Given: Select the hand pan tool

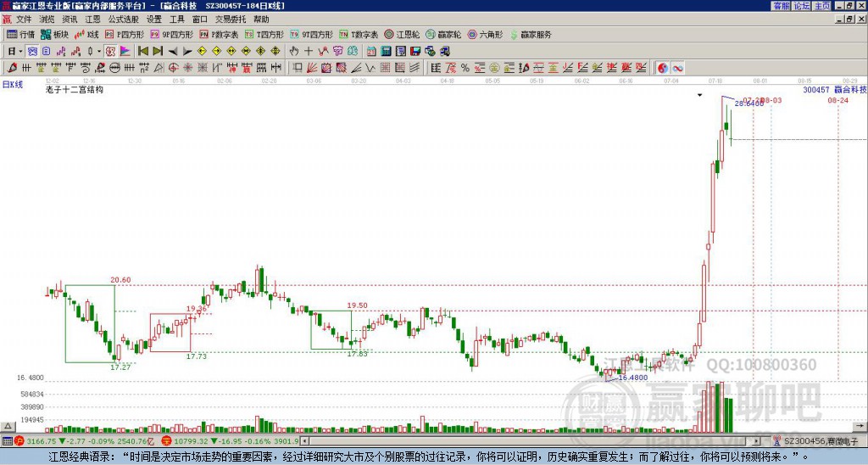Looking at the screenshot, I should click(x=294, y=51).
